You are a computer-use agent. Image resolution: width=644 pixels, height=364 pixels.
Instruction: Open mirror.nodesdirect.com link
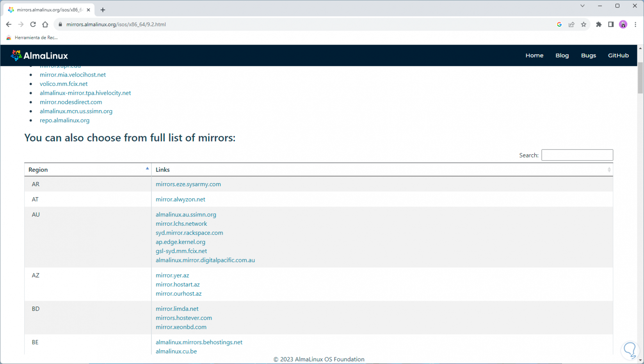pyautogui.click(x=71, y=102)
